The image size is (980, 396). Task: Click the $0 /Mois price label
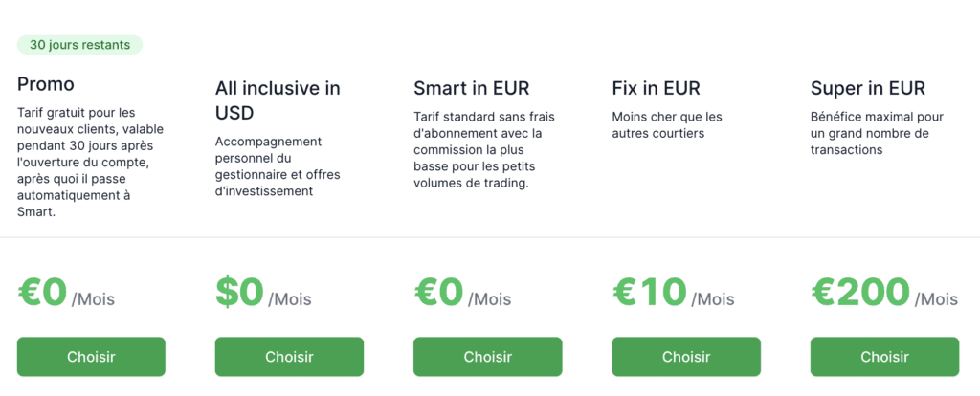pyautogui.click(x=263, y=293)
